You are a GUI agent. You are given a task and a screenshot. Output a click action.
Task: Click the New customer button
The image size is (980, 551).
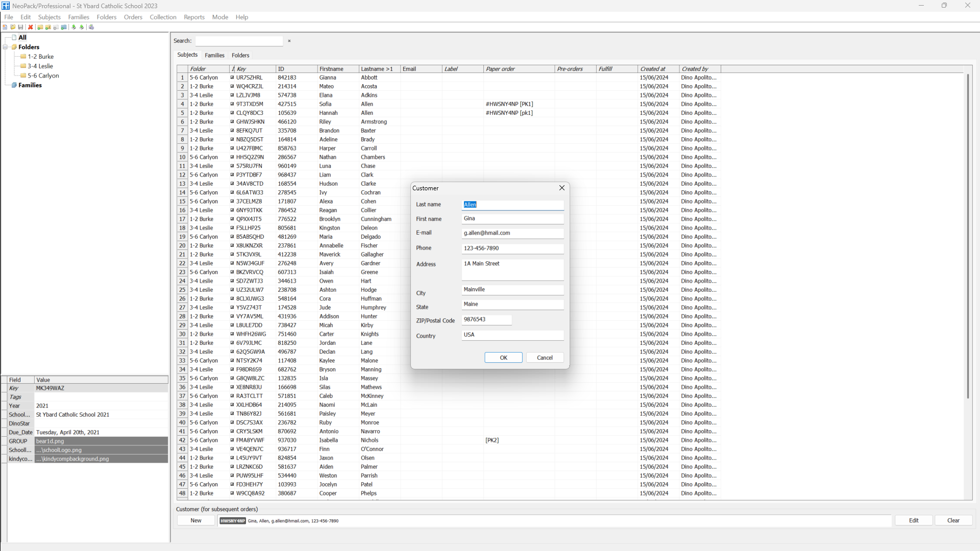[x=196, y=520]
